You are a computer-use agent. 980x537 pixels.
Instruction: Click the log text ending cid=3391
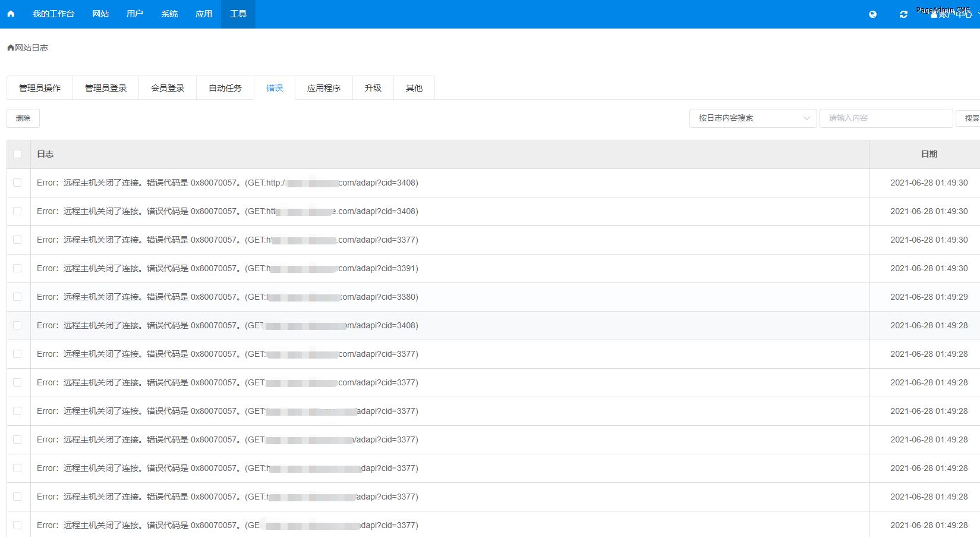point(228,268)
